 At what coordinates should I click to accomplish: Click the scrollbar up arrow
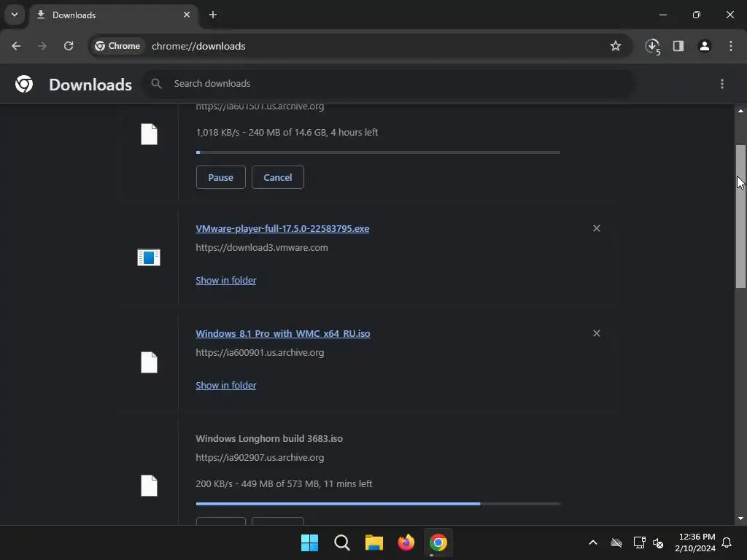pyautogui.click(x=740, y=111)
